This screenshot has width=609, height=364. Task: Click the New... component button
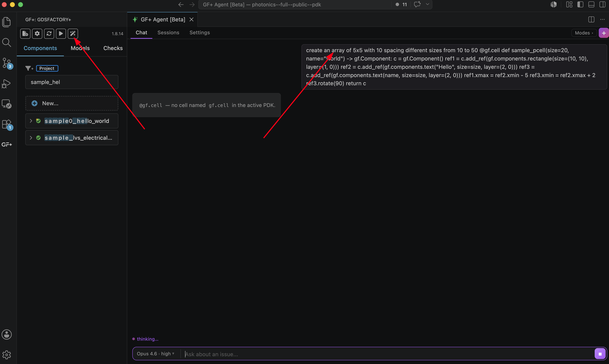[72, 103]
